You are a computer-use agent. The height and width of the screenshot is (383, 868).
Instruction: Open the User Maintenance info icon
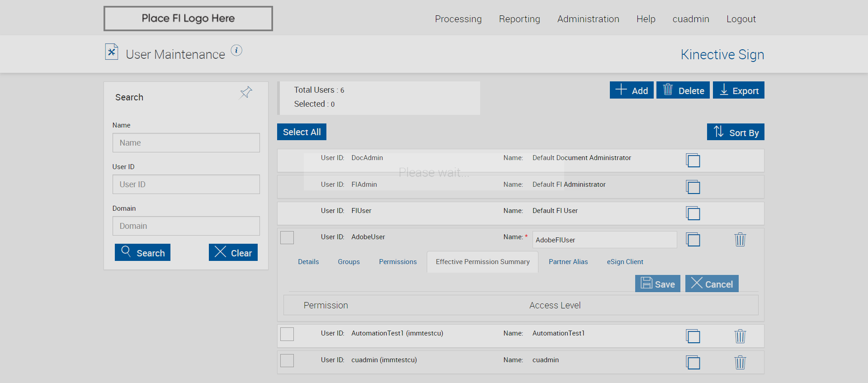coord(236,51)
